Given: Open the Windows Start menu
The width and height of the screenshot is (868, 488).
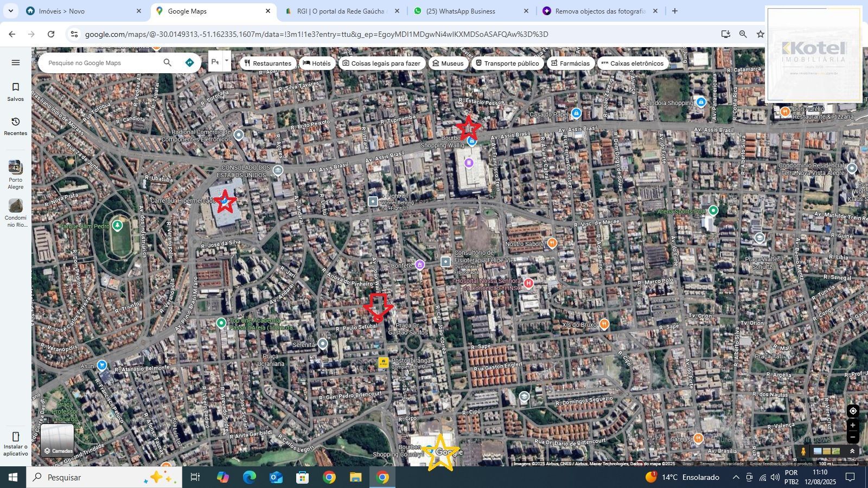Looking at the screenshot, I should 13,477.
